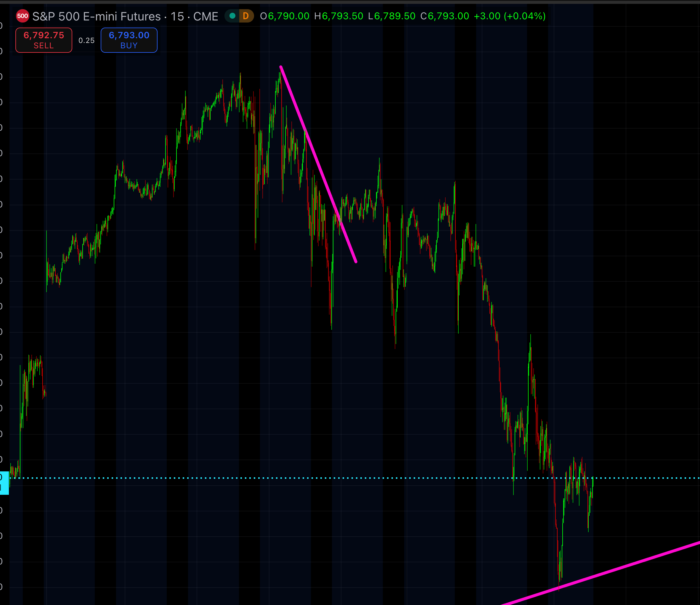The image size is (700, 605).
Task: Click the open value O6,790.00
Action: click(x=285, y=16)
